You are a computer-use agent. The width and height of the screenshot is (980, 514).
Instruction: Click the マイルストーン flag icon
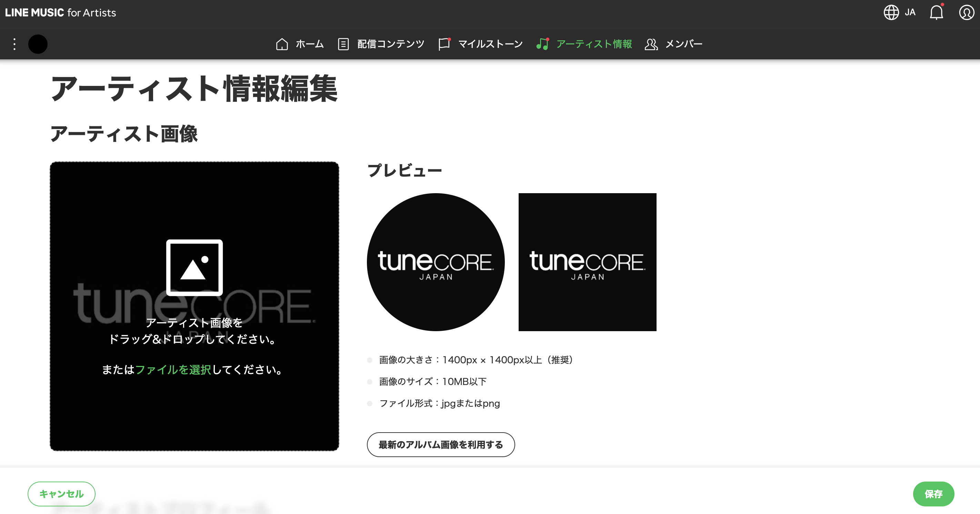(444, 44)
